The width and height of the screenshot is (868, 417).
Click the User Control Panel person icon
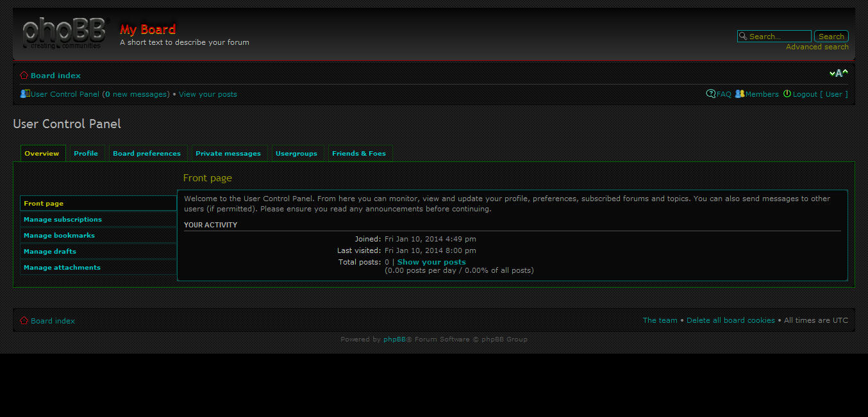(24, 94)
